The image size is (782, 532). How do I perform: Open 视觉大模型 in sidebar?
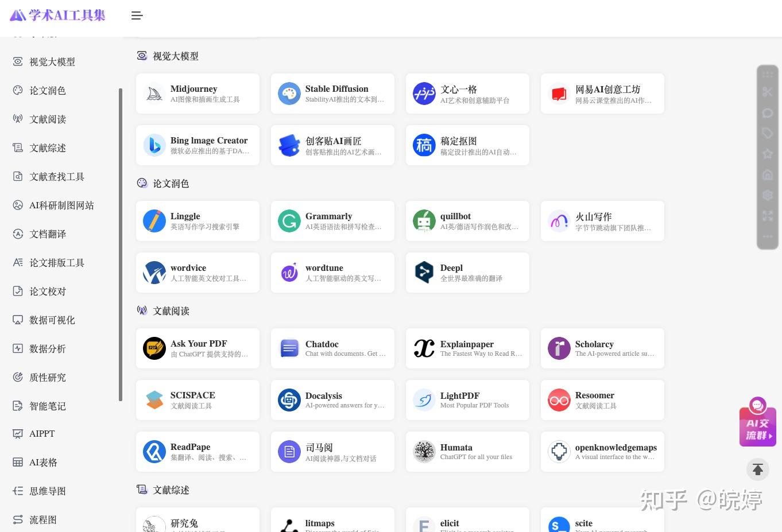52,61
